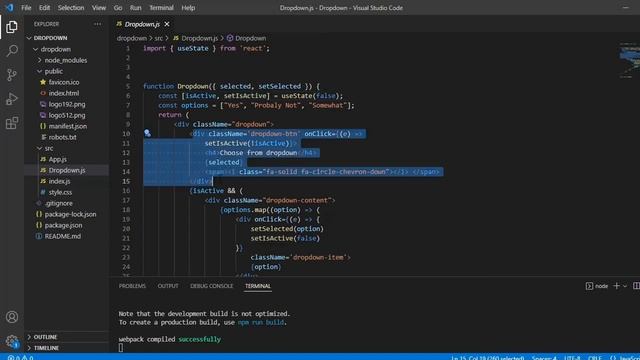Expand the node_modules folder
The image size is (640, 360).
40,60
